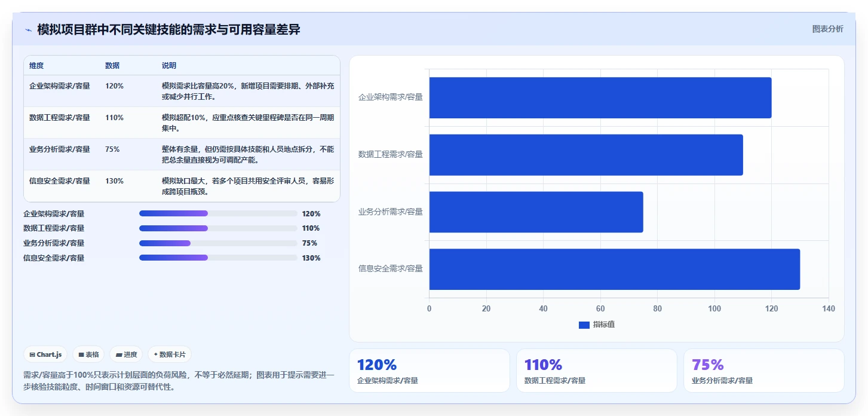The image size is (868, 416).
Task: Click the 企业架构需求/容量 chart bar
Action: click(600, 97)
